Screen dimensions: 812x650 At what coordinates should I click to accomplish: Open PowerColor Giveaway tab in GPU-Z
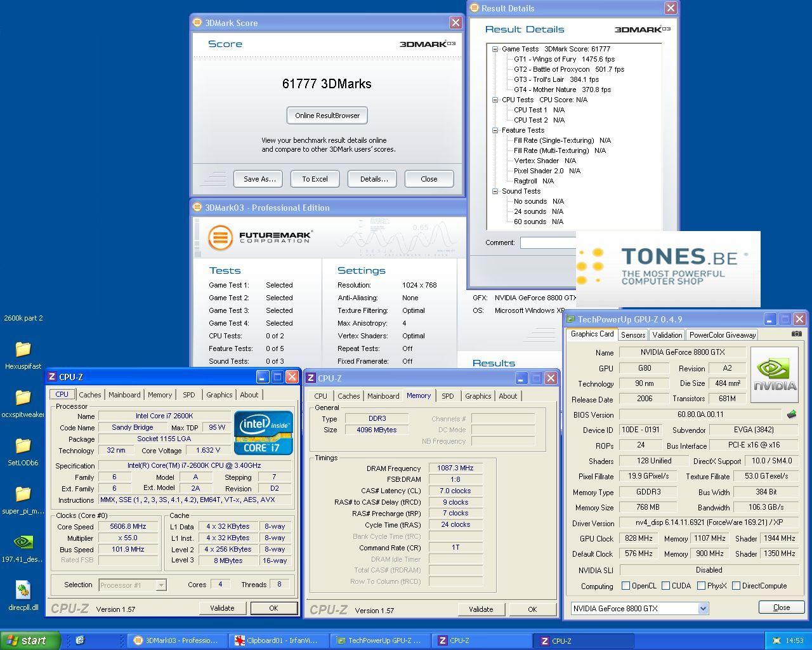[723, 335]
